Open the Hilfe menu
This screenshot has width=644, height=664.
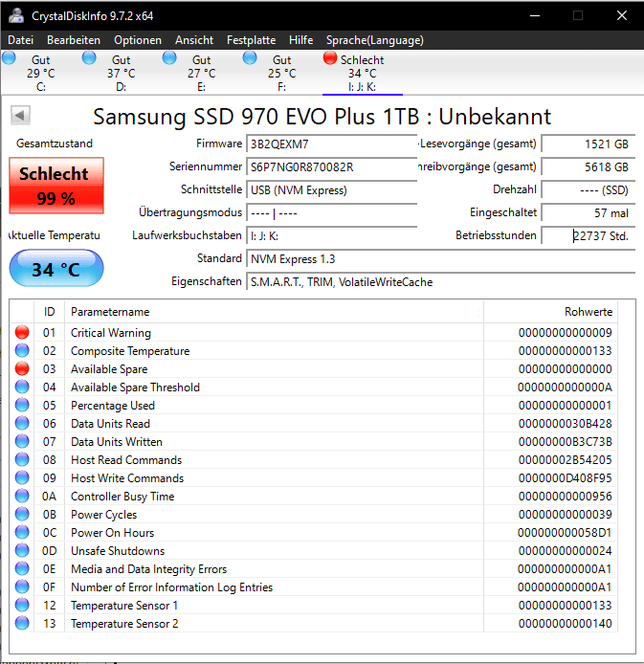click(301, 40)
